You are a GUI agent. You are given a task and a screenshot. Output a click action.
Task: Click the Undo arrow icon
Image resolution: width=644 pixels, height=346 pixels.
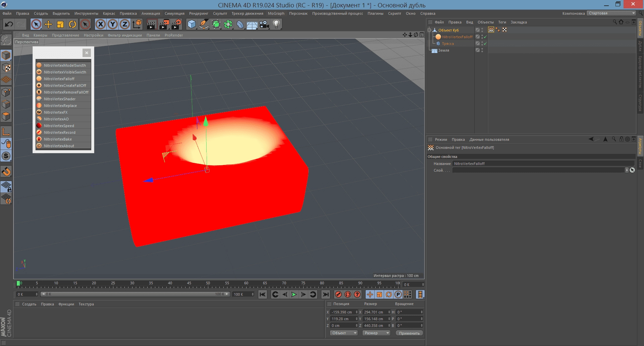click(x=9, y=24)
